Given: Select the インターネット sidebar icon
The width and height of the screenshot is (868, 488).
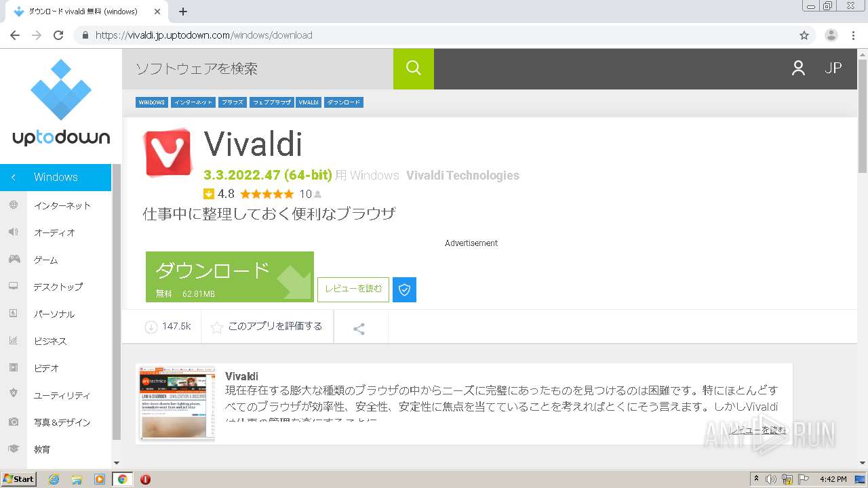Looking at the screenshot, I should pos(14,205).
